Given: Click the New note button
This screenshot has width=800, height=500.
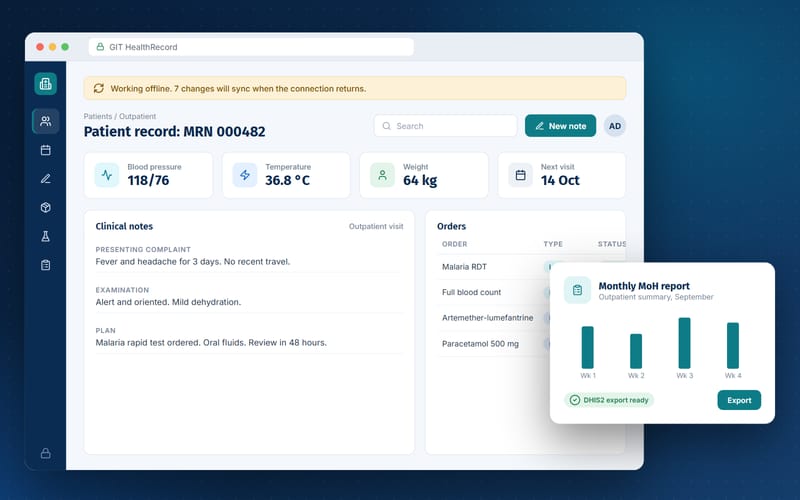Looking at the screenshot, I should click(x=560, y=126).
